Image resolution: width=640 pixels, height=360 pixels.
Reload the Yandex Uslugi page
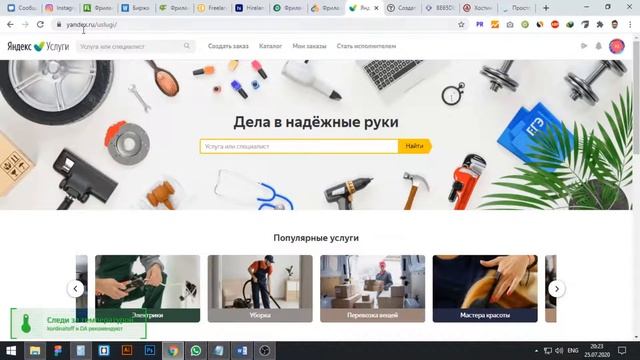pyautogui.click(x=40, y=24)
